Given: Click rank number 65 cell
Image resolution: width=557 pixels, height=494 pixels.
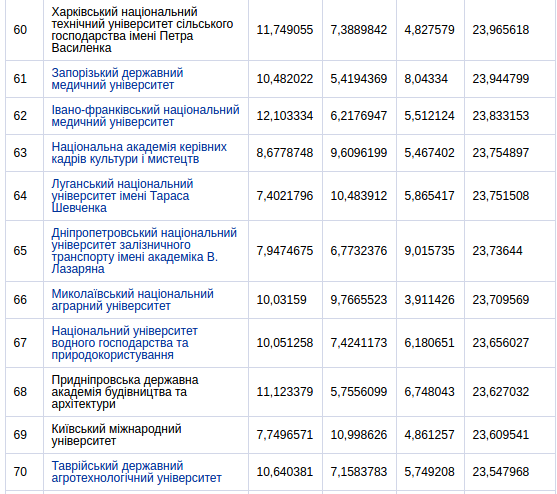Looking at the screenshot, I should 20,251.
